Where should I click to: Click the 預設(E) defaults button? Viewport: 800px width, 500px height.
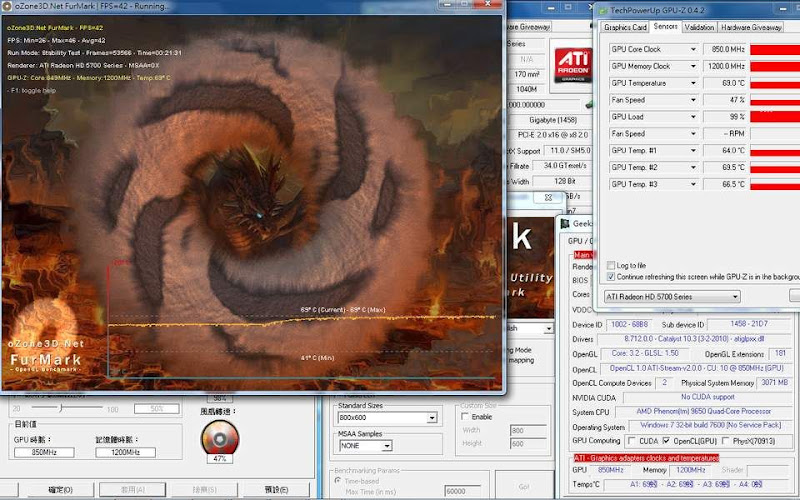click(x=277, y=490)
